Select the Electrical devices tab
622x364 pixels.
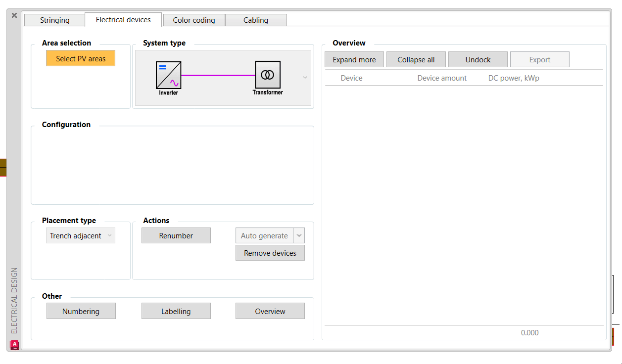tap(123, 20)
